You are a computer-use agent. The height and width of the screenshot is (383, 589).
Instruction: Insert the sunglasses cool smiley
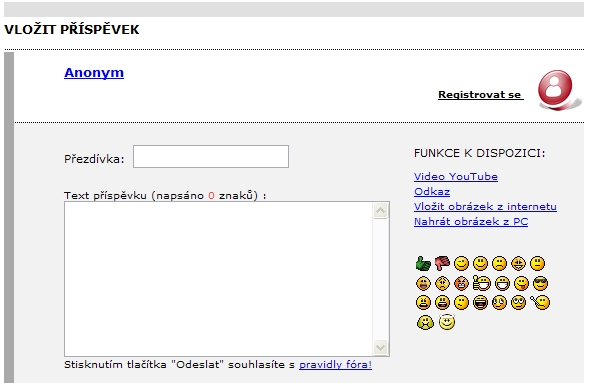541,283
